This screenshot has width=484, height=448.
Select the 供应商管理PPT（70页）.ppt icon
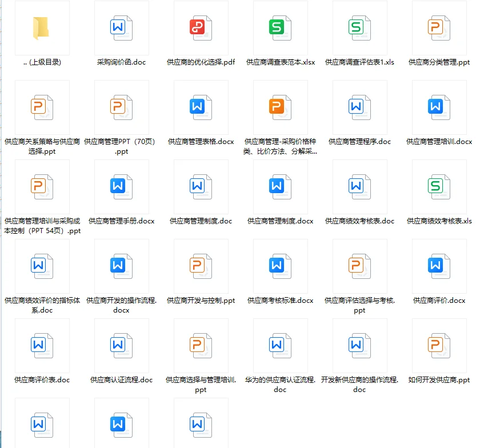coord(121,107)
